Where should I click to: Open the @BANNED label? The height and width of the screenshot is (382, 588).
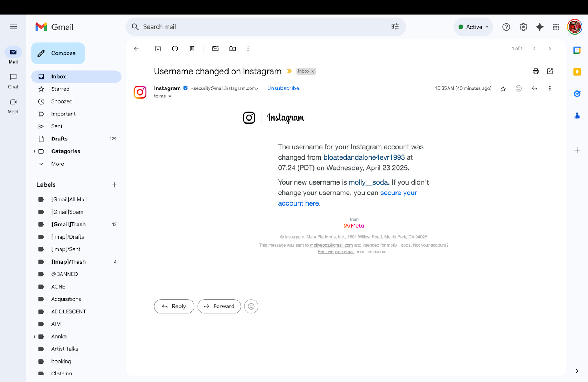76,274
